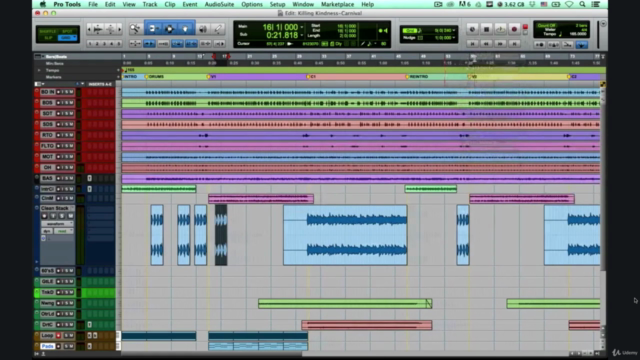
Task: Open Spotlight search in menu bar
Action: click(582, 4)
